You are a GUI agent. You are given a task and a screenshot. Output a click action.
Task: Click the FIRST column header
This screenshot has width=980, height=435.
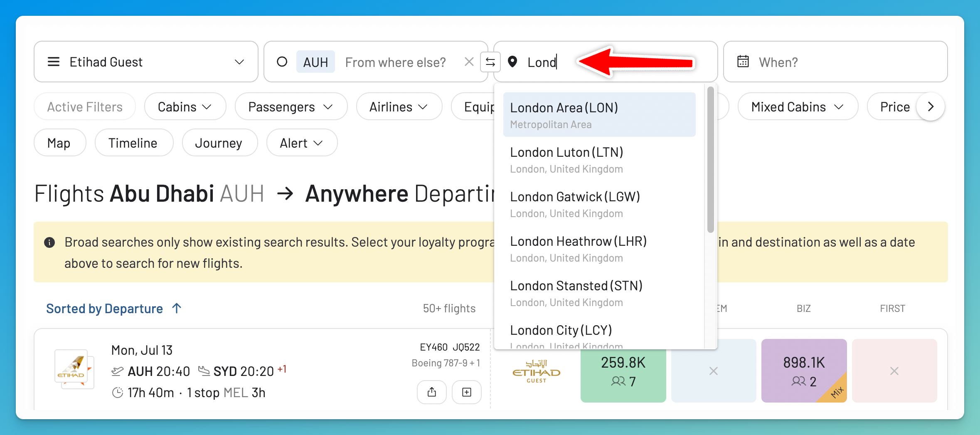pos(892,309)
